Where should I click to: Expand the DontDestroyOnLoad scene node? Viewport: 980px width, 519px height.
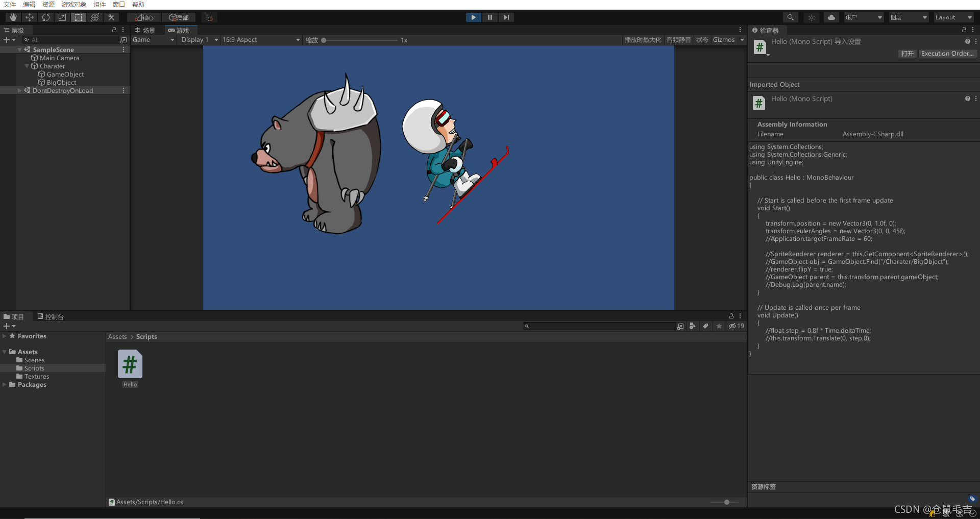click(19, 90)
